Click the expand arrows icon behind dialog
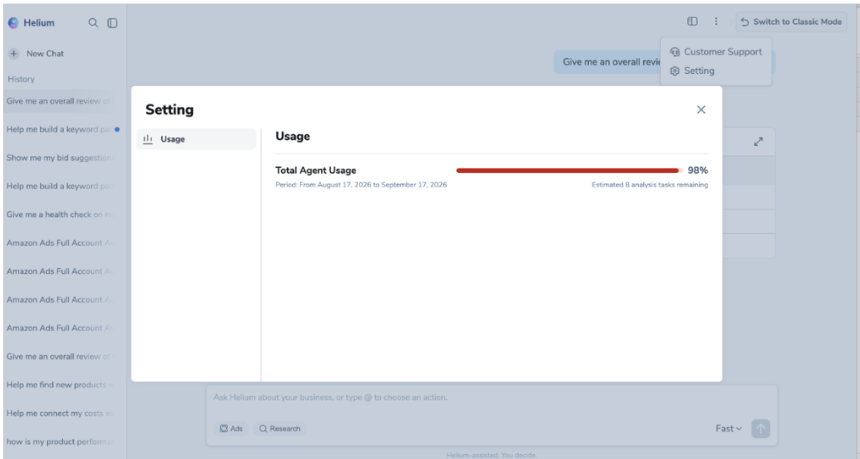Viewport: 860px width, 459px height. coord(758,141)
